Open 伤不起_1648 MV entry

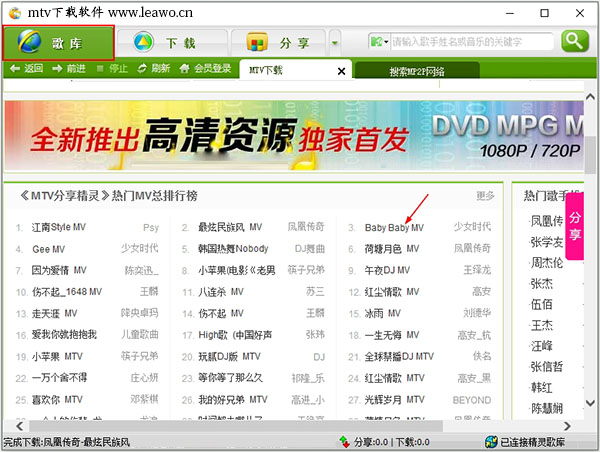coord(67,292)
